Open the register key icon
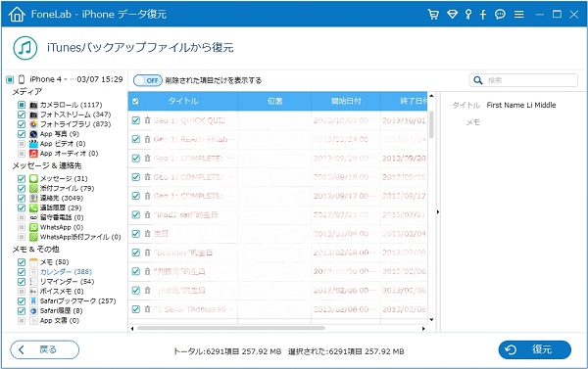The image size is (588, 369). 468,15
